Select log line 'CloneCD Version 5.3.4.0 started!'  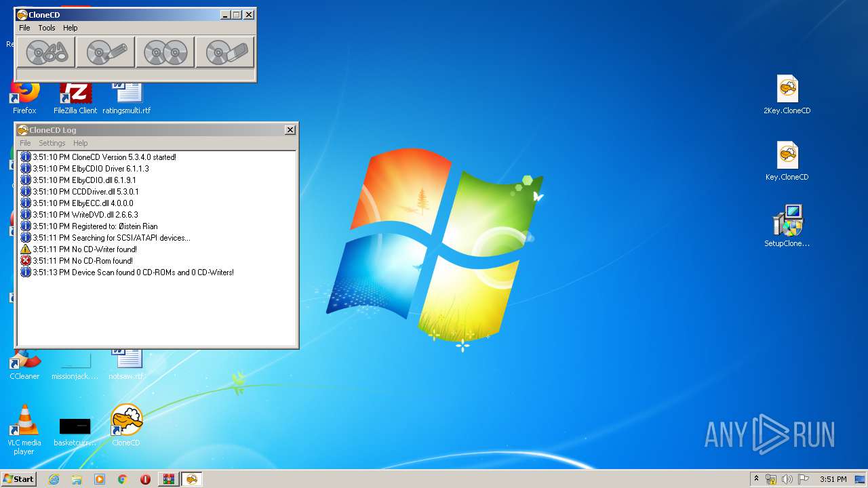pyautogui.click(x=98, y=157)
